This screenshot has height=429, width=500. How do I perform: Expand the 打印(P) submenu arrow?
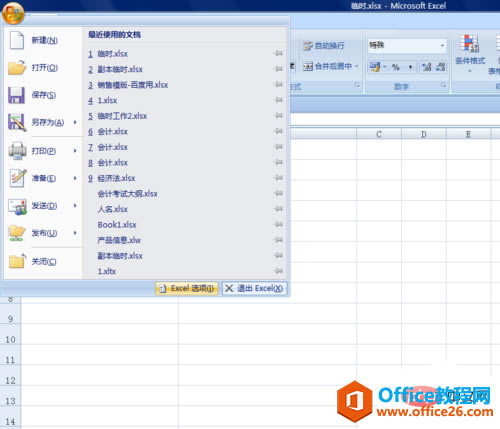tap(75, 151)
